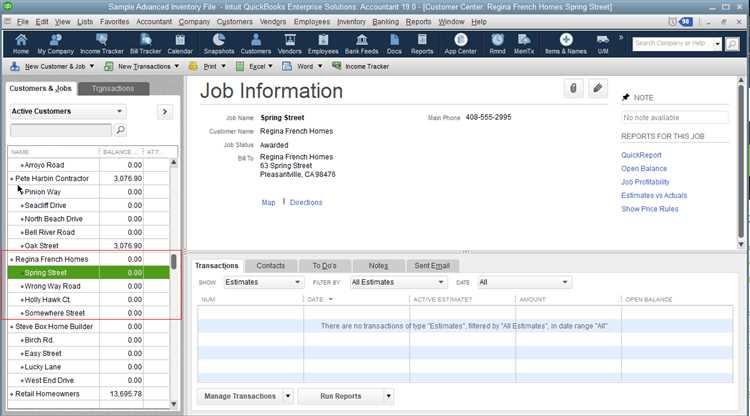The height and width of the screenshot is (416, 750).
Task: Click the Show Price Rules link
Action: [x=650, y=208]
